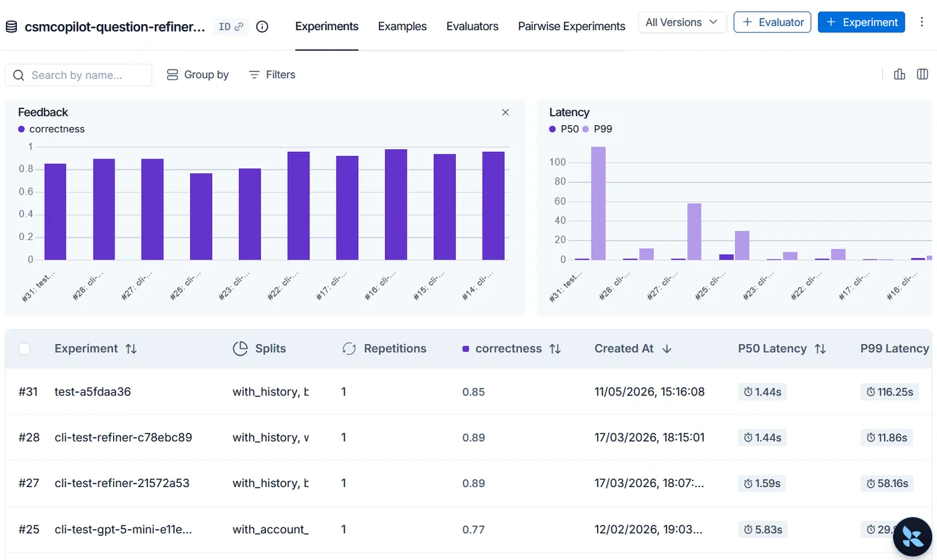Open experiment cli-test-refiner-21572a53
937x560 pixels.
[x=122, y=483]
